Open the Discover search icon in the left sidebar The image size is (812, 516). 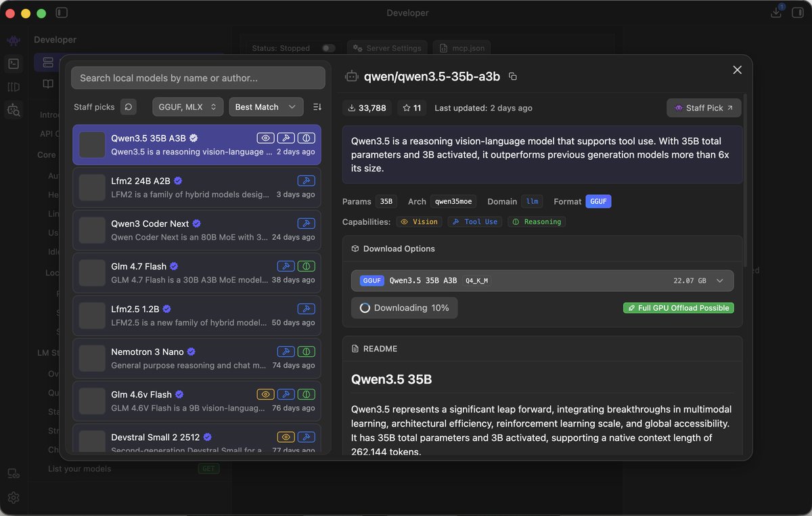point(14,109)
